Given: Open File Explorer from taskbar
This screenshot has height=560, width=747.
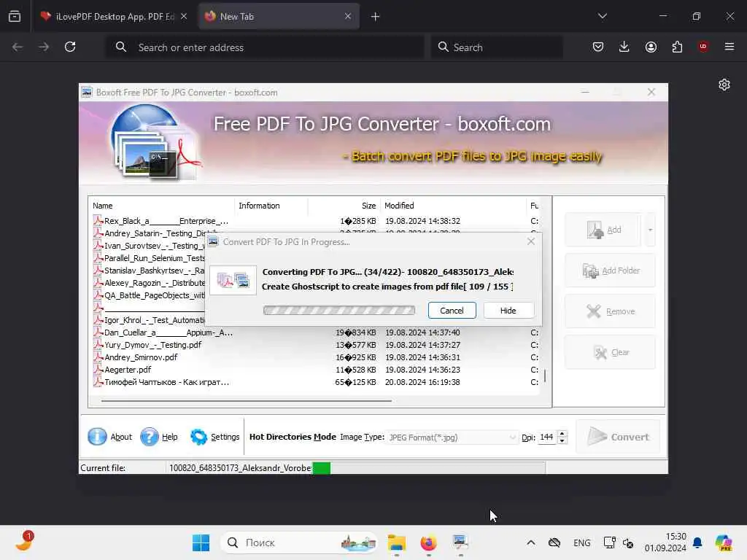Looking at the screenshot, I should [x=396, y=542].
